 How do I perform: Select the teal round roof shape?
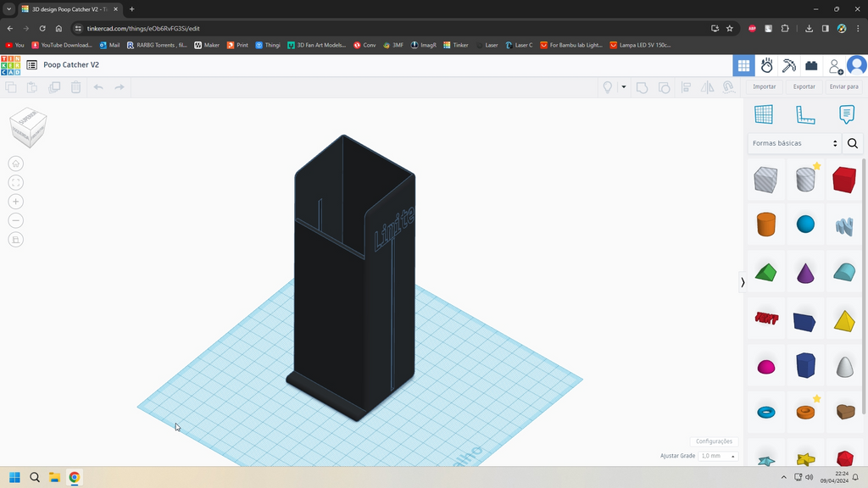coord(844,272)
